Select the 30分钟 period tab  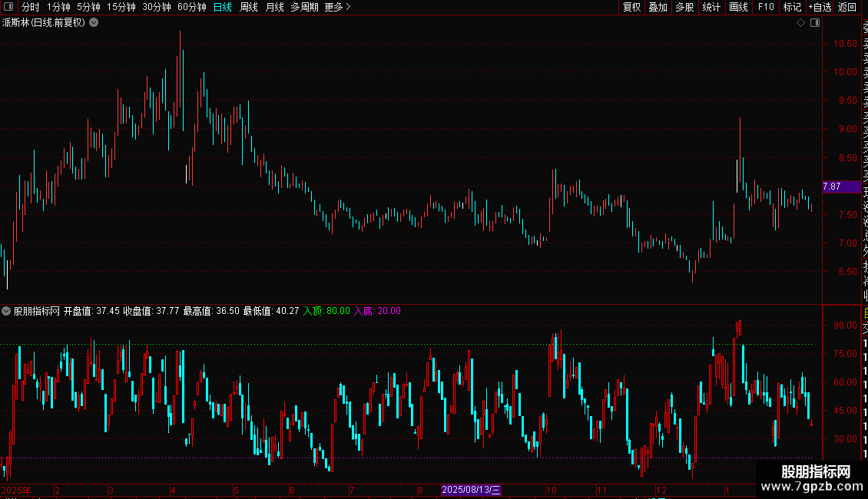[x=157, y=7]
